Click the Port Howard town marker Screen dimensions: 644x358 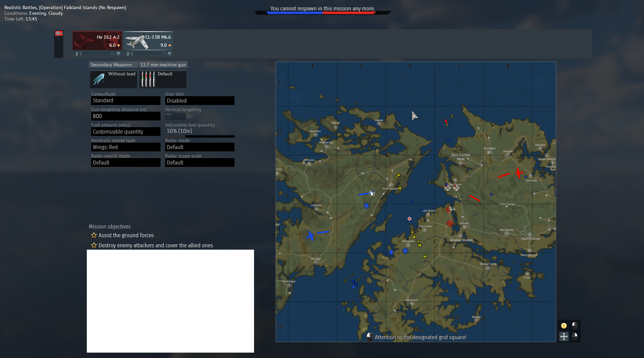pyautogui.click(x=391, y=185)
